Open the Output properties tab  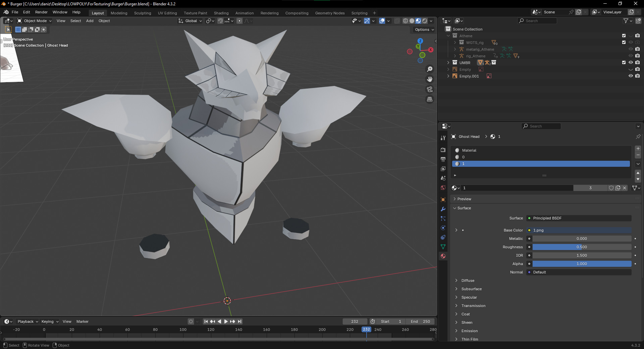[443, 159]
